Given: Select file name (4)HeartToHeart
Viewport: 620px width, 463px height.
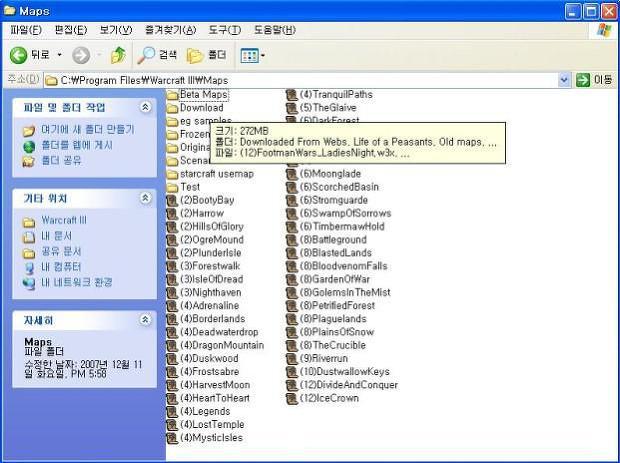Looking at the screenshot, I should click(x=215, y=398).
